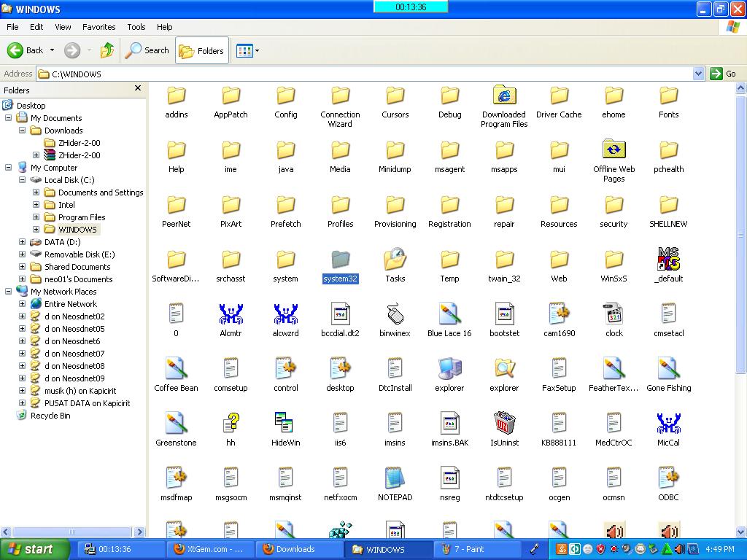Expand Documents and Settings tree node
The width and height of the screenshot is (747, 560).
(36, 192)
